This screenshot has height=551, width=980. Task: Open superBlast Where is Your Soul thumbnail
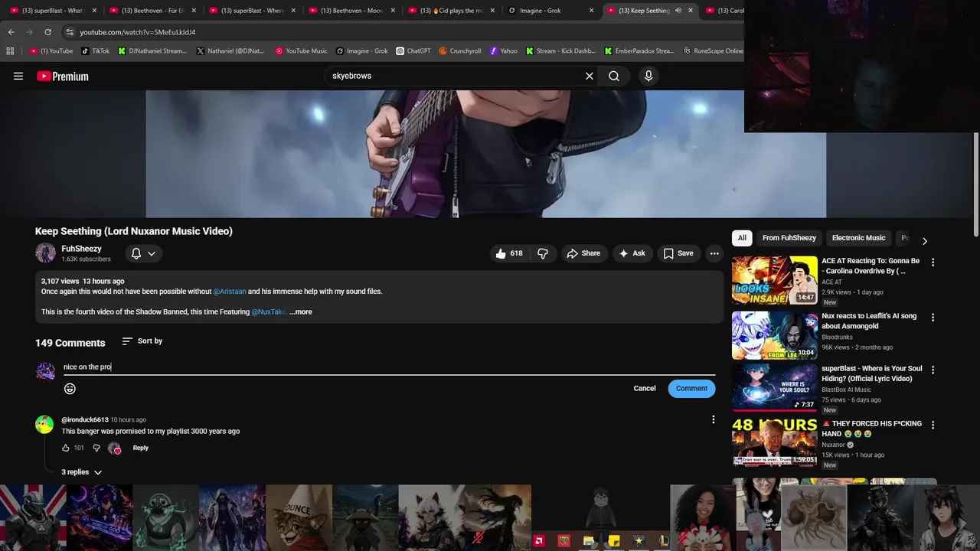click(x=774, y=387)
